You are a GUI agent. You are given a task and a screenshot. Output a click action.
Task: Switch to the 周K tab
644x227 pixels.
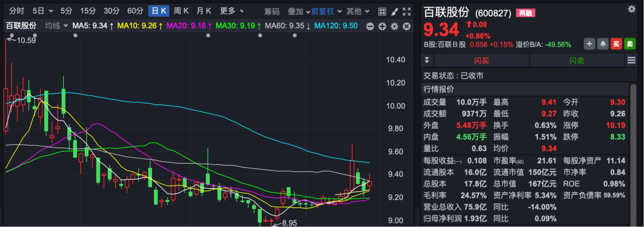tap(181, 11)
